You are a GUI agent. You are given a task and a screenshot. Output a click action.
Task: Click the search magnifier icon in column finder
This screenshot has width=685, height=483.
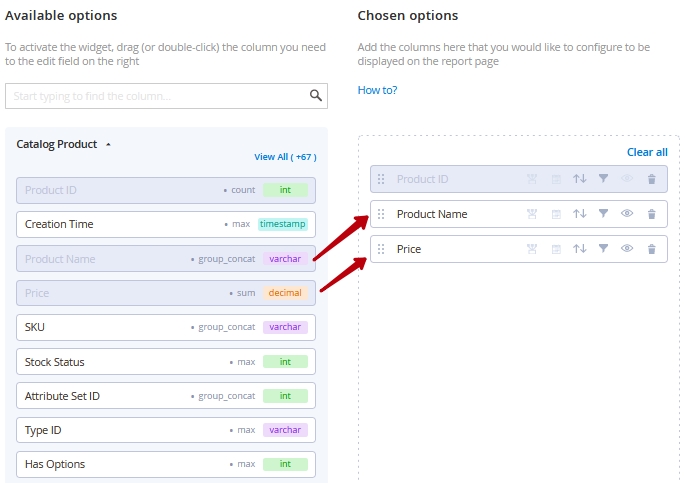[315, 96]
